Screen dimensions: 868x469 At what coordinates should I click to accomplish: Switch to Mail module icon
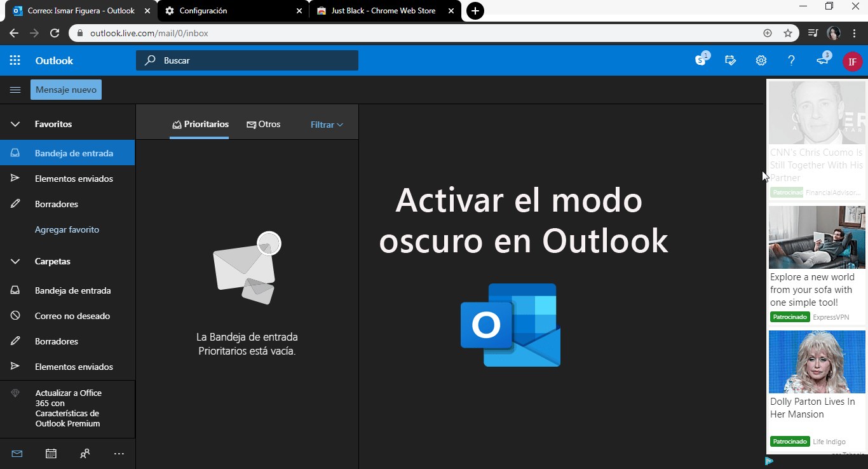coord(17,454)
